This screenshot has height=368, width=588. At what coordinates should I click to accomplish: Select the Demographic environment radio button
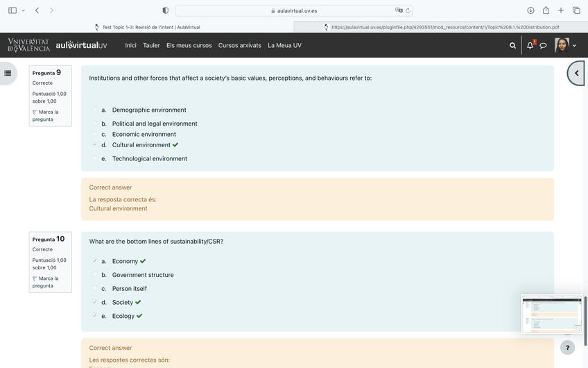point(95,110)
